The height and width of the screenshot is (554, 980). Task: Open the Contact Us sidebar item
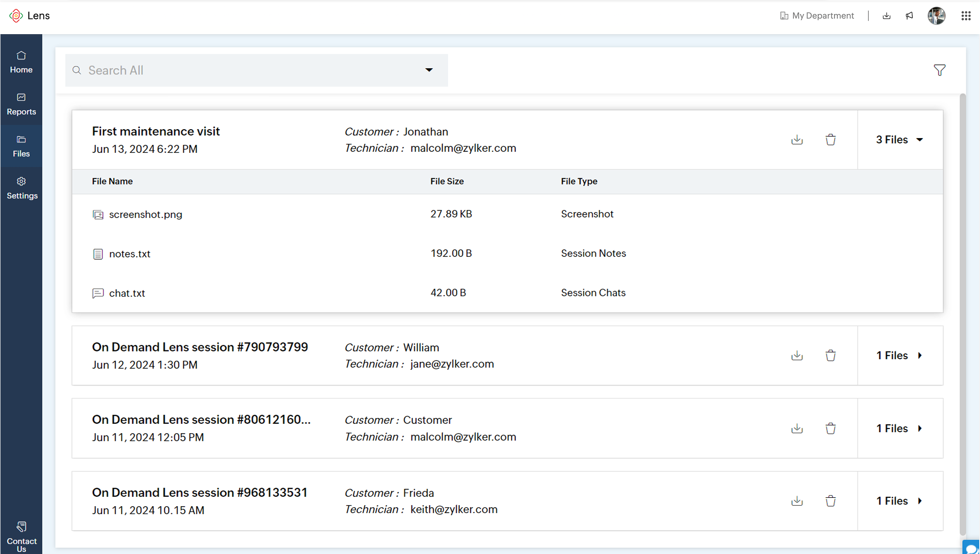[x=21, y=537]
